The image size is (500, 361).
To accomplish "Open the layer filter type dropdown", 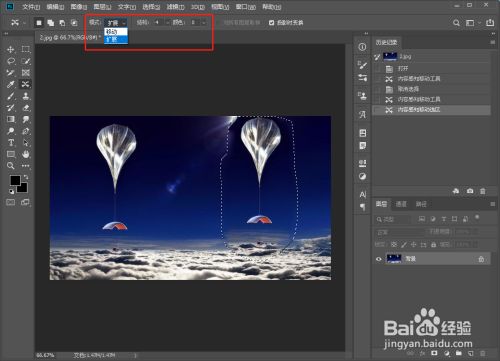I will pyautogui.click(x=393, y=219).
